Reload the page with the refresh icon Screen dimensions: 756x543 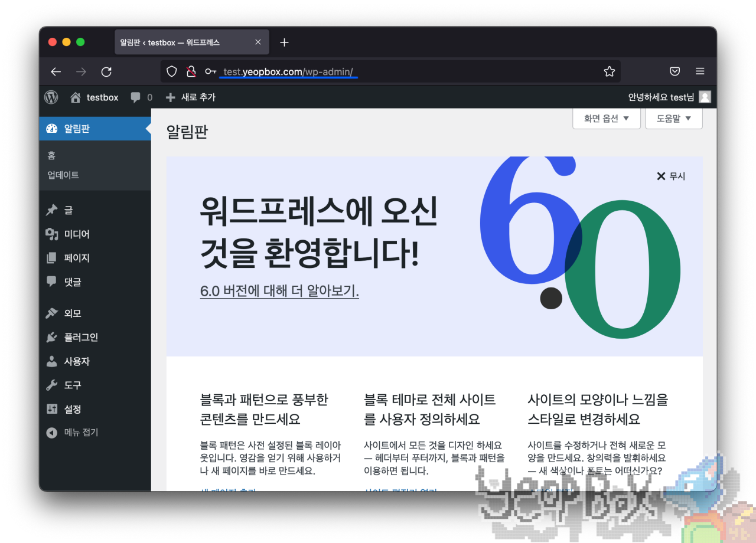pos(106,71)
